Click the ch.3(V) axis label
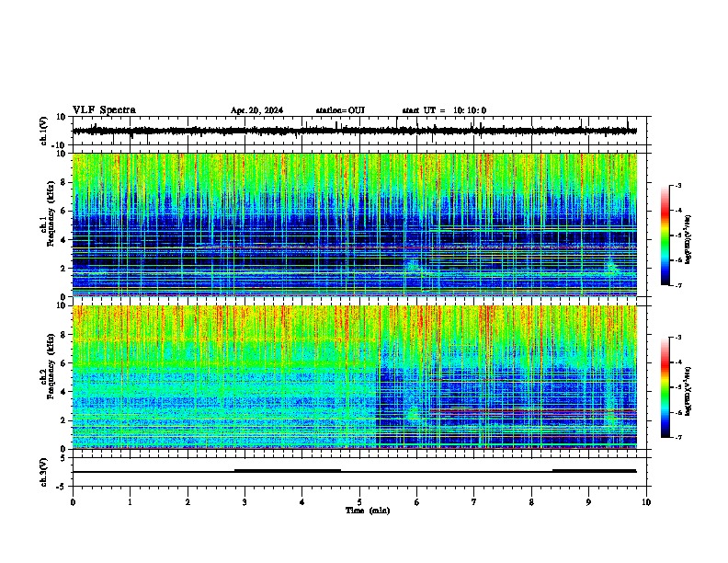 point(44,472)
